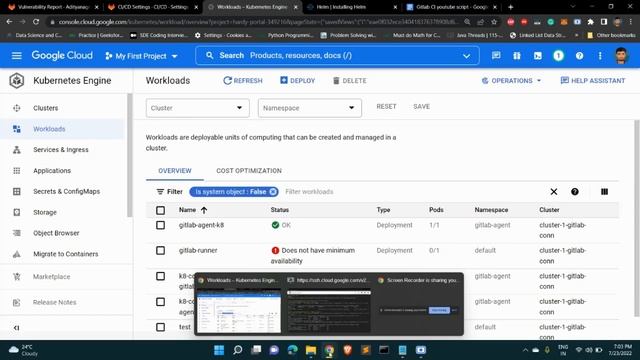Screen dimensions: 640x360
Task: Open the gitlab-runner workload link
Action: 198,251
